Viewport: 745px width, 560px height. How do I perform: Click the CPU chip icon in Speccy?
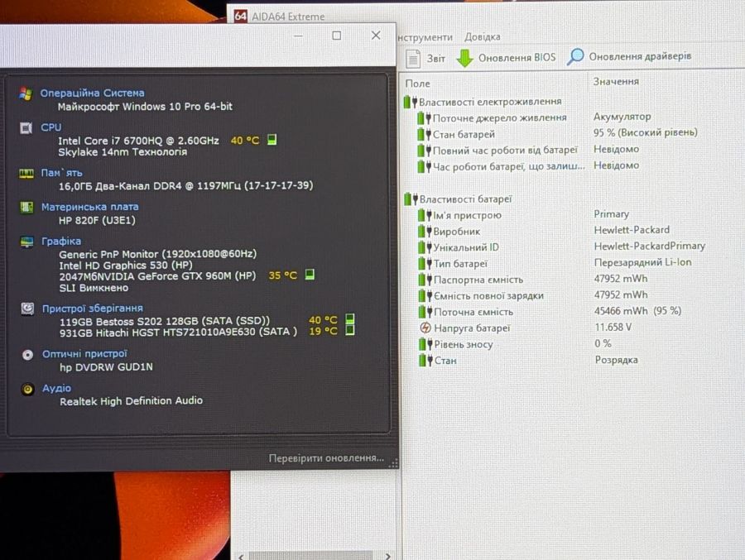coord(26,127)
